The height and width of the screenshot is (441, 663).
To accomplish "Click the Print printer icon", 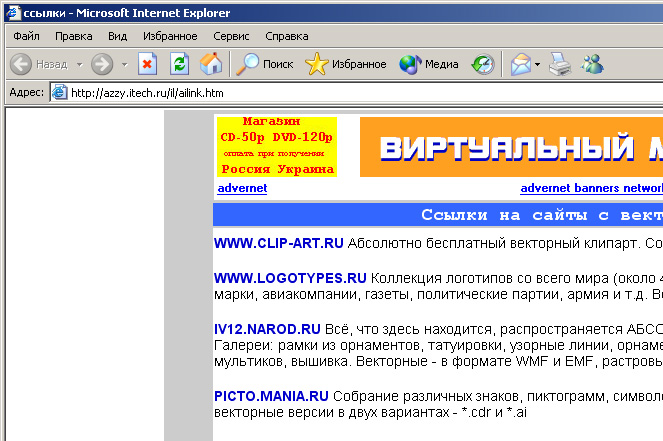I will 560,64.
